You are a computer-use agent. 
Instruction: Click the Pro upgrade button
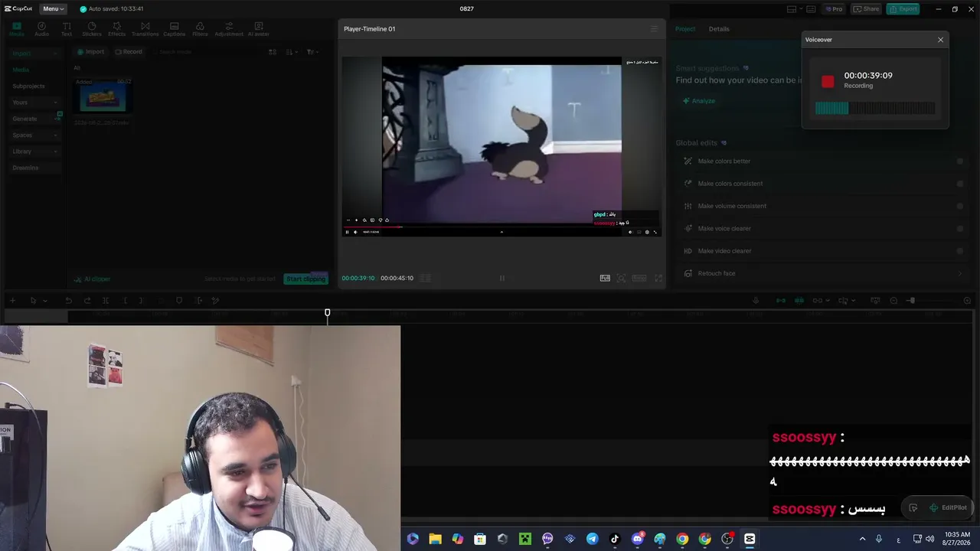pos(834,9)
